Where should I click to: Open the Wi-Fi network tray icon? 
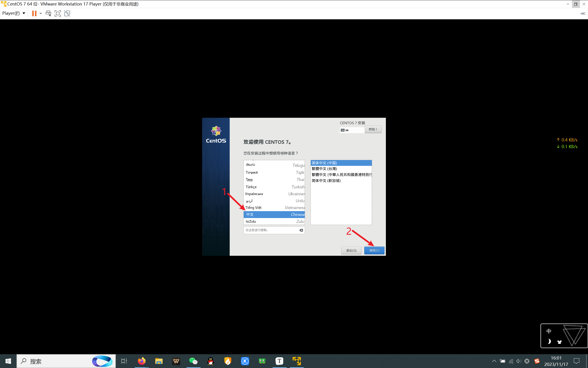click(x=511, y=361)
